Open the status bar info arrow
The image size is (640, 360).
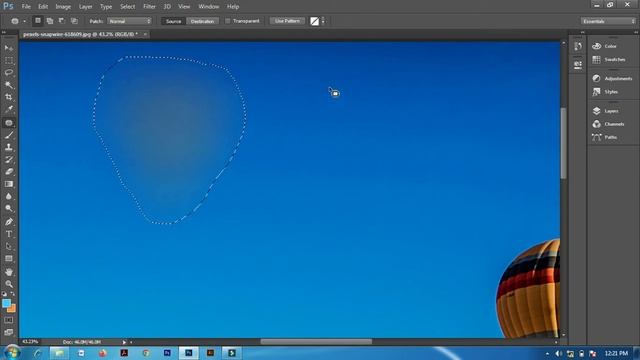tap(124, 342)
